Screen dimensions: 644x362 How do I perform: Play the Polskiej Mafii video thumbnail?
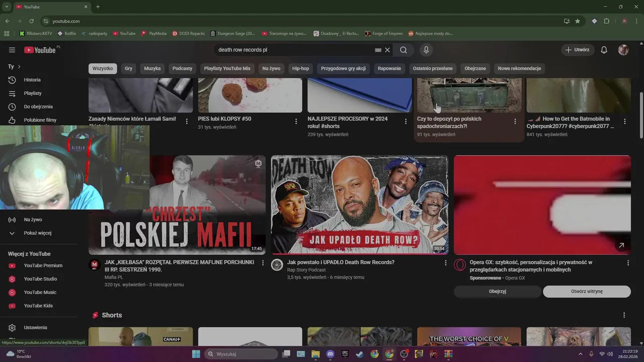[x=177, y=205]
